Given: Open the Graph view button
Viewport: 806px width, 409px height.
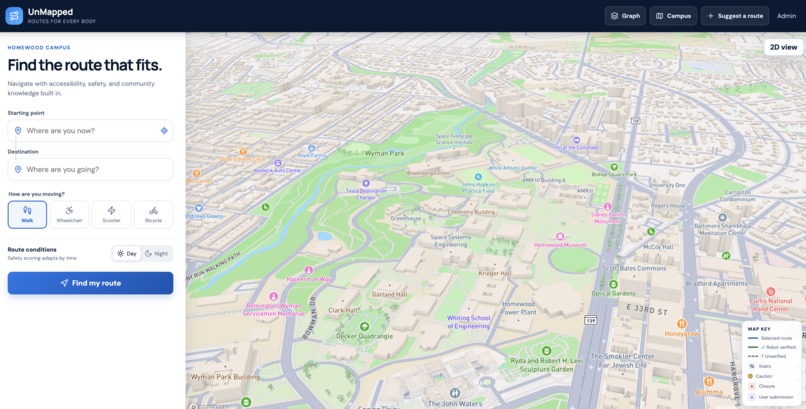Looking at the screenshot, I should 625,16.
